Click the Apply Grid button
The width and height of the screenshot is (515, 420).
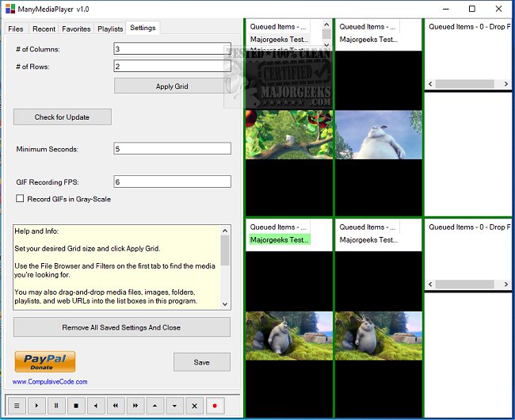(172, 86)
